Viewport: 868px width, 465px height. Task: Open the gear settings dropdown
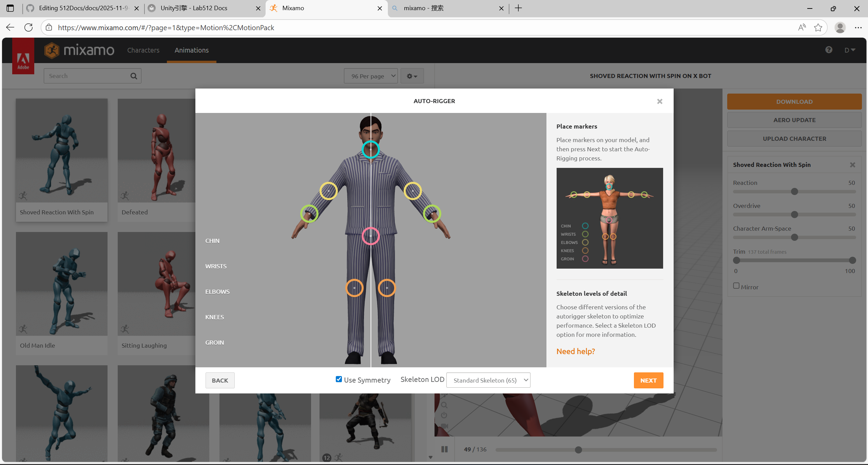[412, 76]
